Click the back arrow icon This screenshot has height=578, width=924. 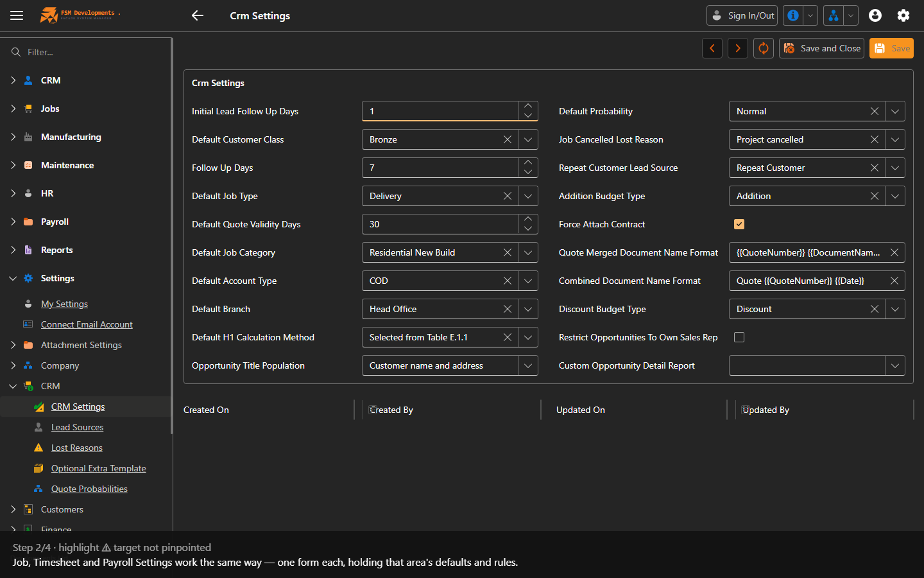pos(198,15)
